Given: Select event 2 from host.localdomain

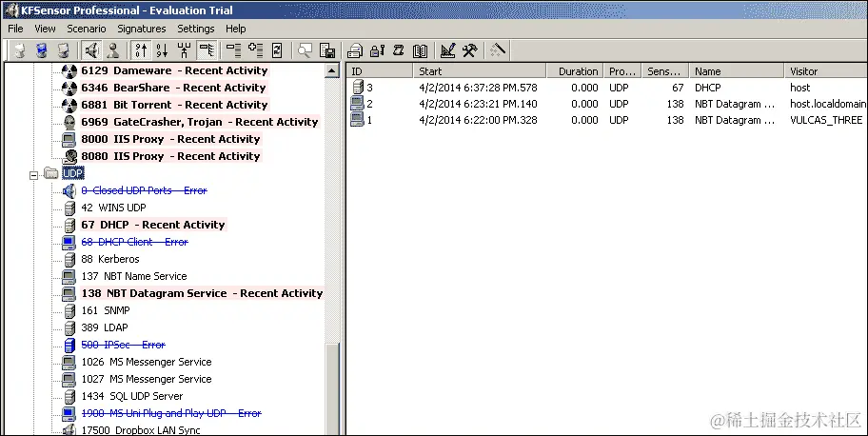Looking at the screenshot, I should click(607, 104).
